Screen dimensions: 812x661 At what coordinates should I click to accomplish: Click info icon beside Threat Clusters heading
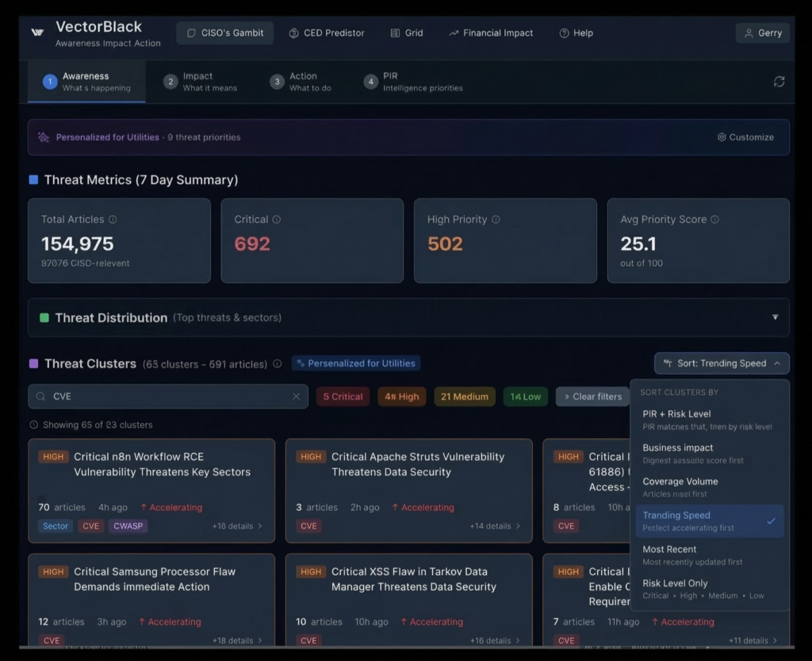click(278, 364)
